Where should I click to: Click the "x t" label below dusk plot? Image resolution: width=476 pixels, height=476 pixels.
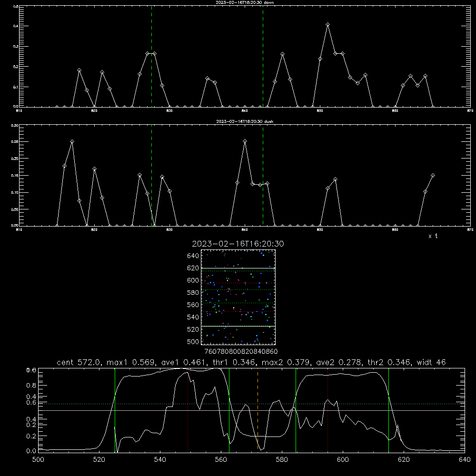pyautogui.click(x=433, y=236)
